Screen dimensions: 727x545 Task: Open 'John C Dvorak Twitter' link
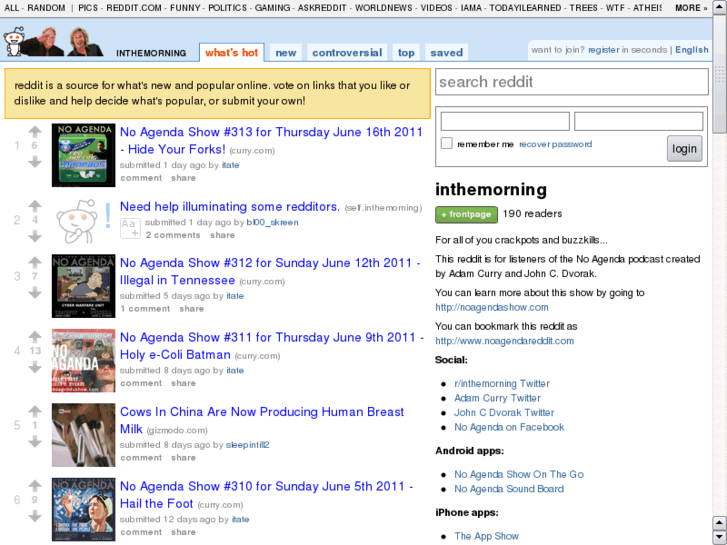click(504, 412)
